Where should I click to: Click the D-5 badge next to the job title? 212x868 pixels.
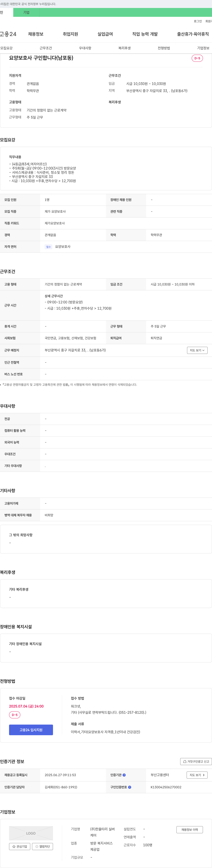197,58
